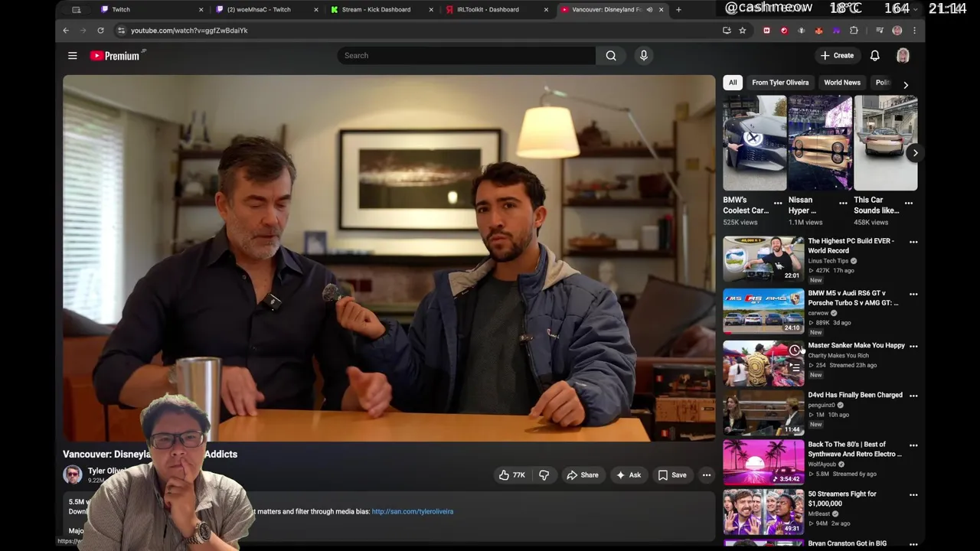Open Nissan Hyper short thumbnail
The width and height of the screenshot is (980, 551).
tap(820, 143)
